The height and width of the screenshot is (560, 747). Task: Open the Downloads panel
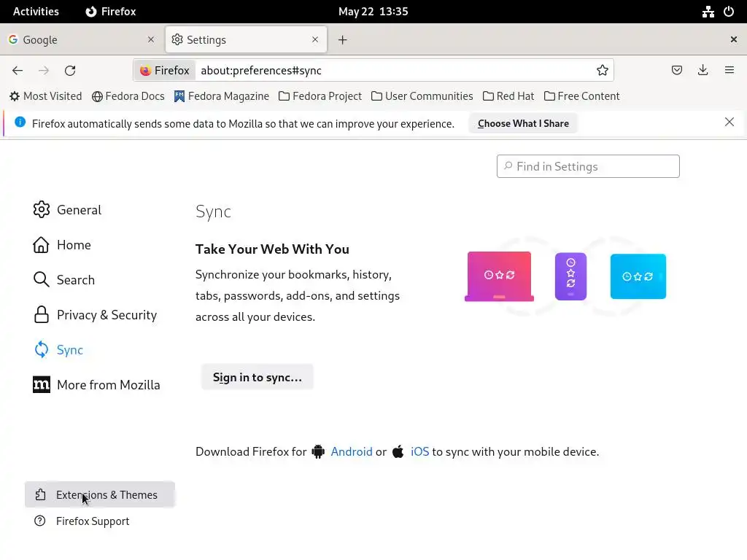point(703,71)
